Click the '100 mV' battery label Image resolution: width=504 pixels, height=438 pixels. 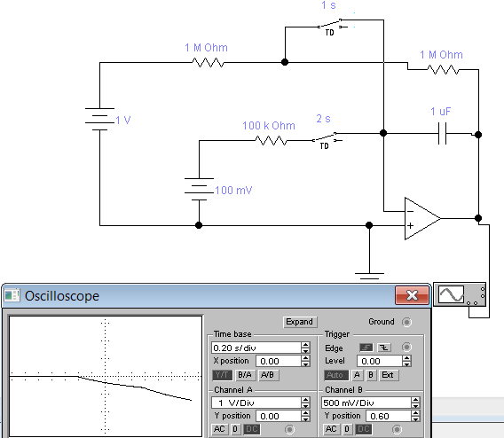click(x=233, y=190)
